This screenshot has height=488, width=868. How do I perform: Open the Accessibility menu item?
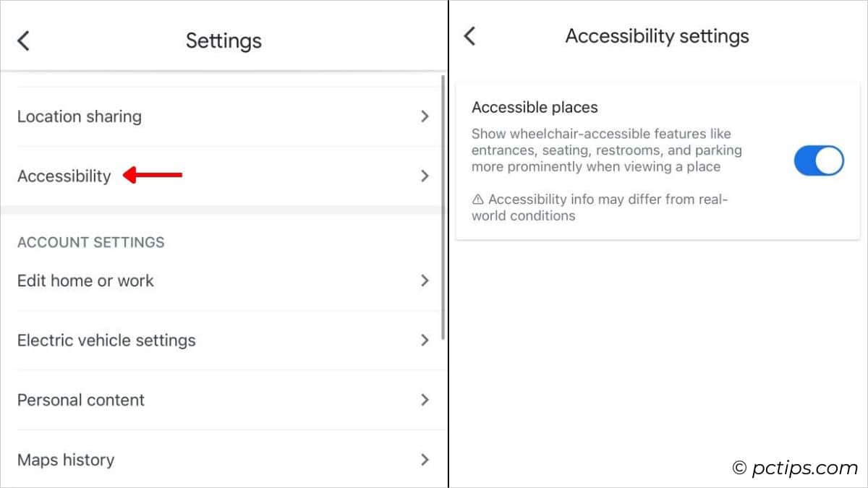(x=64, y=176)
